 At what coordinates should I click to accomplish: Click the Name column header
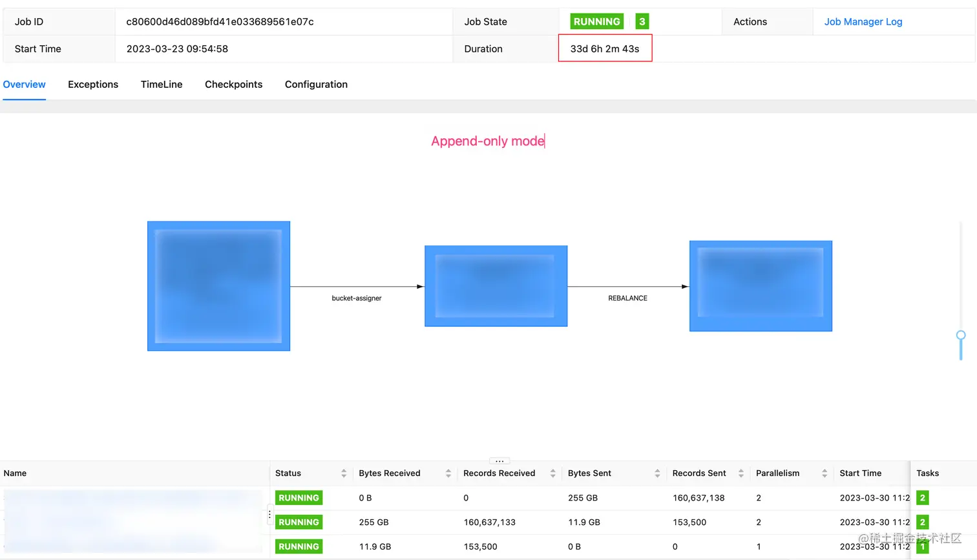pos(15,473)
